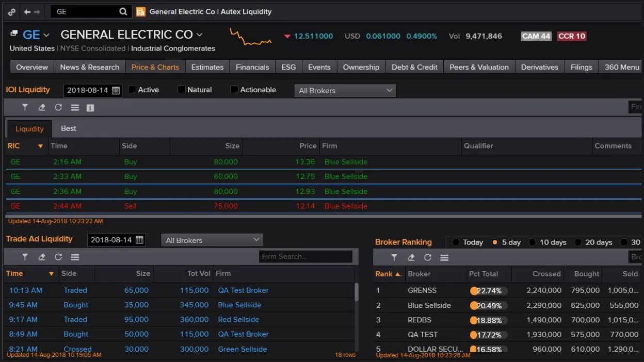Viewport: 644px width, 362px height.
Task: Refresh the Trade Ad Liquidity table
Action: tap(58, 257)
